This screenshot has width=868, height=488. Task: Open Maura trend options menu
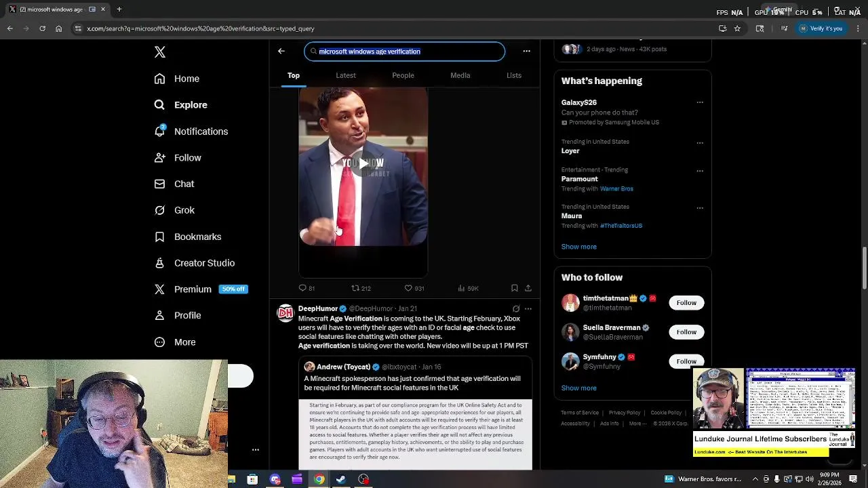tap(700, 208)
